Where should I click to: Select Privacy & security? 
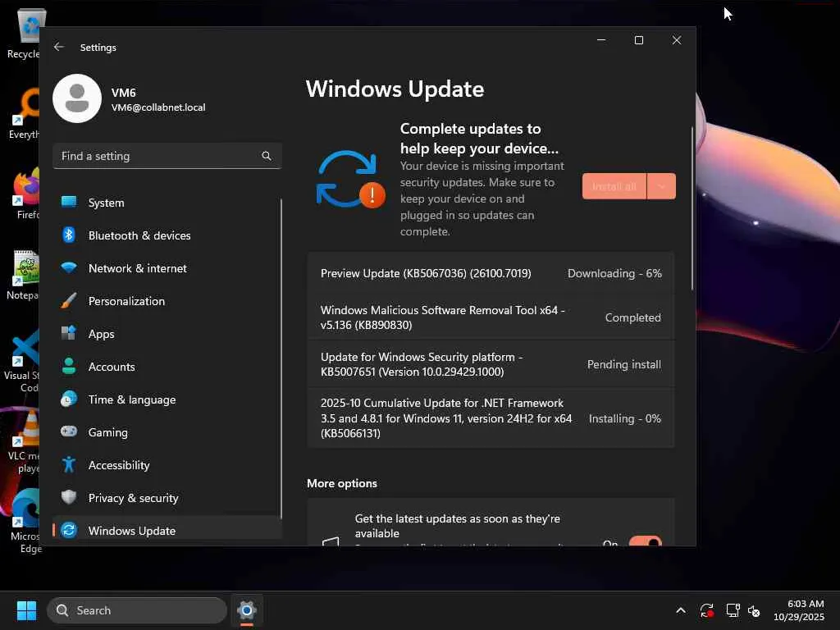tap(167, 498)
